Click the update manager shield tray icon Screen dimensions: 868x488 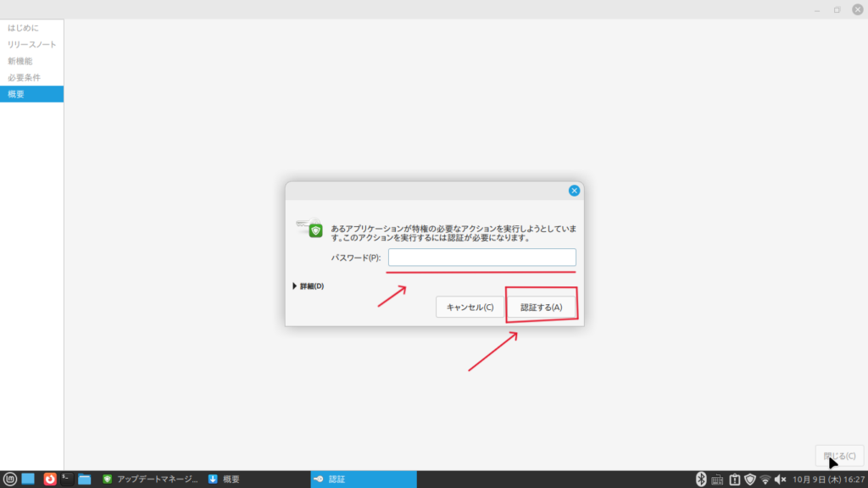pos(749,479)
